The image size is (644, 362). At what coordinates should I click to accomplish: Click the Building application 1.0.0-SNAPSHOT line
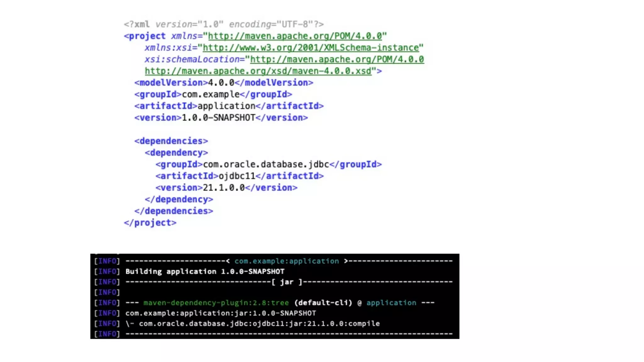(x=205, y=271)
